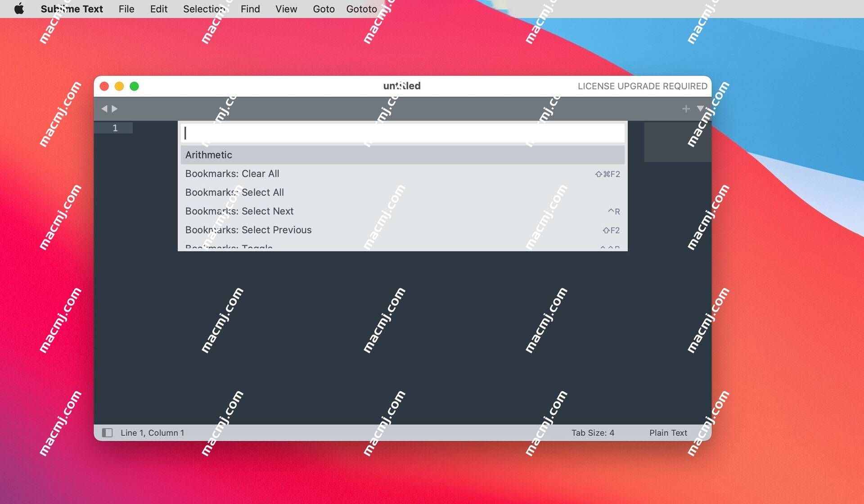Click the Line 1 Column 1 indicator
This screenshot has width=864, height=504.
[152, 432]
